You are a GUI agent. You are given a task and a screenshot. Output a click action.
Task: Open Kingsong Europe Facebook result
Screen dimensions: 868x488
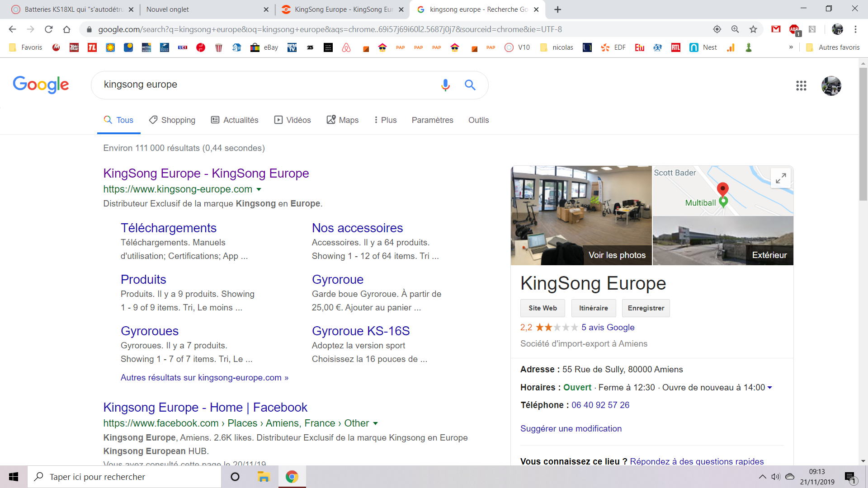point(205,408)
